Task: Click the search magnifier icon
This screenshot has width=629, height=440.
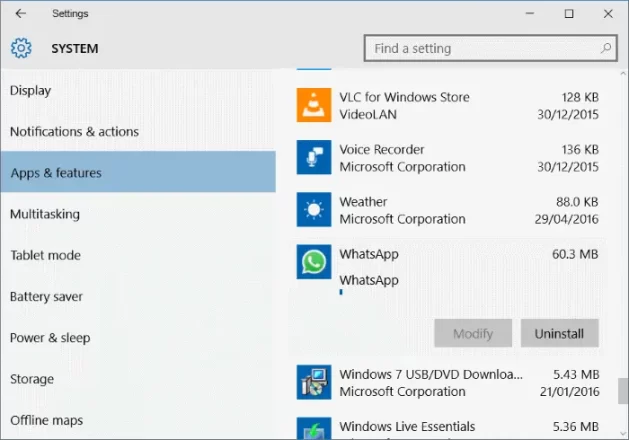Action: (606, 48)
